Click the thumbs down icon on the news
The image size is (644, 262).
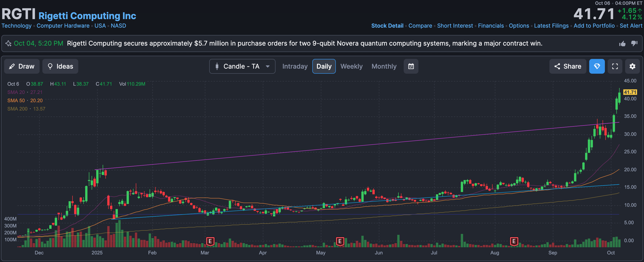(634, 44)
